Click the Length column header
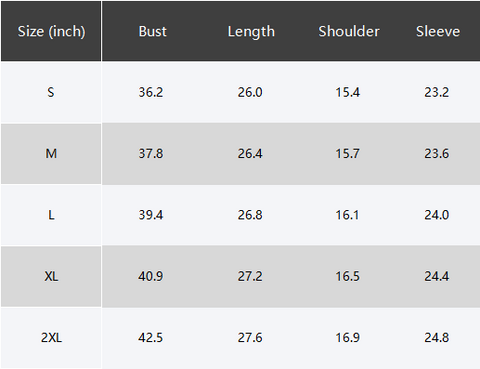The height and width of the screenshot is (369, 480). tap(251, 32)
